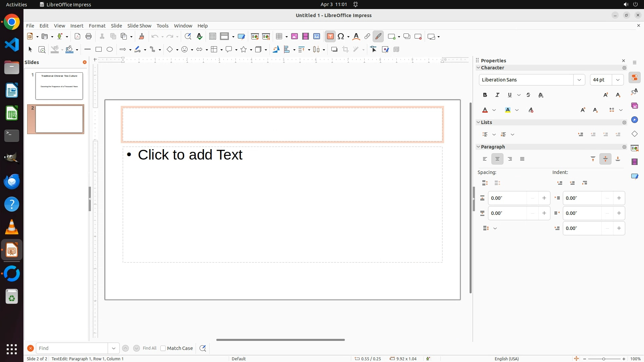Viewport: 644px width, 362px height.
Task: Click the Strikethrough formatting icon
Action: pyautogui.click(x=528, y=95)
